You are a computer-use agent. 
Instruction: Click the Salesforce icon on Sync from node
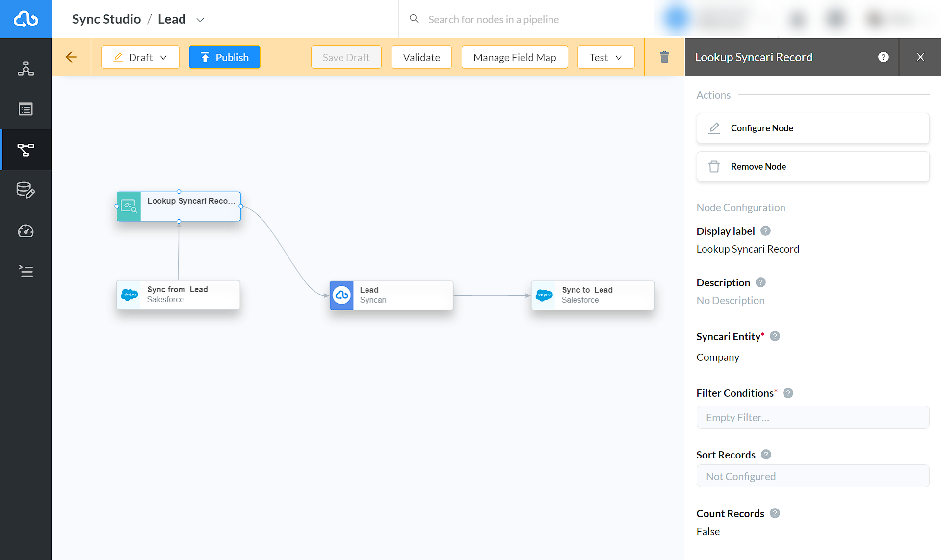tap(130, 295)
